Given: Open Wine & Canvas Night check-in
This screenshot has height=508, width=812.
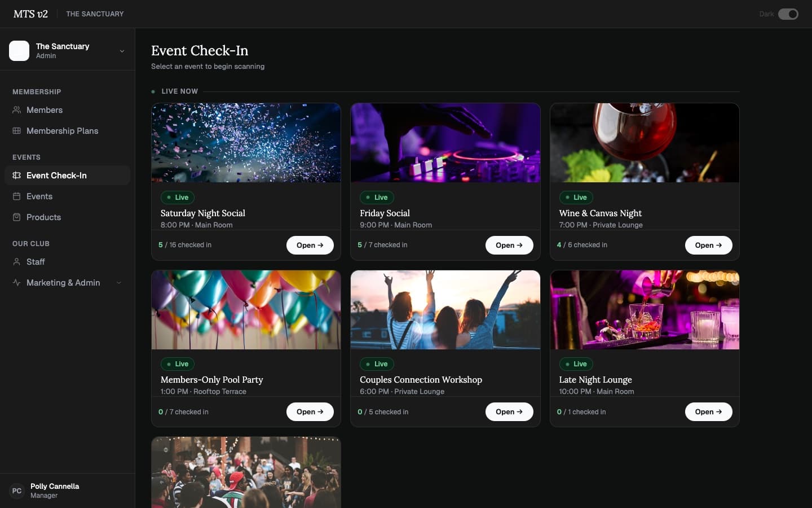Looking at the screenshot, I should click(x=709, y=246).
